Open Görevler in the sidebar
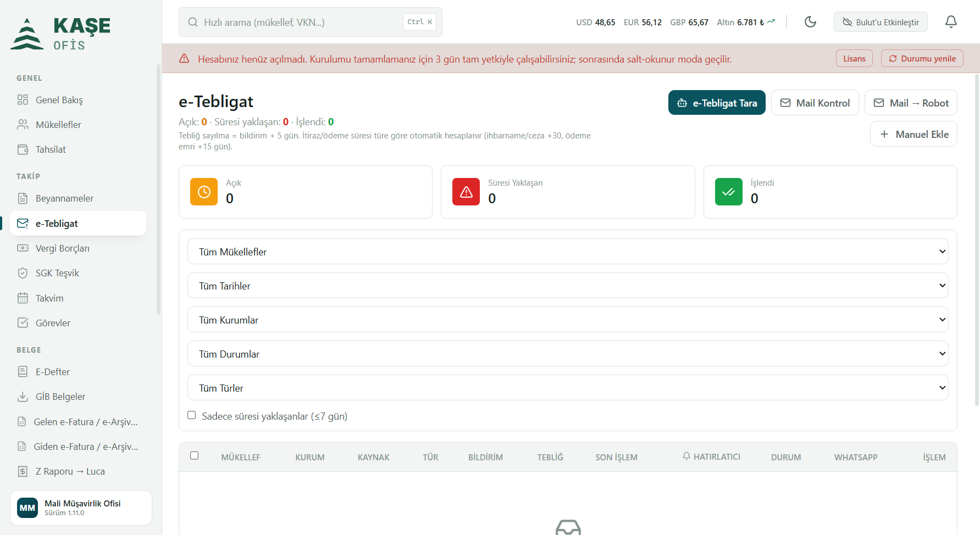The width and height of the screenshot is (980, 535). pyautogui.click(x=78, y=323)
